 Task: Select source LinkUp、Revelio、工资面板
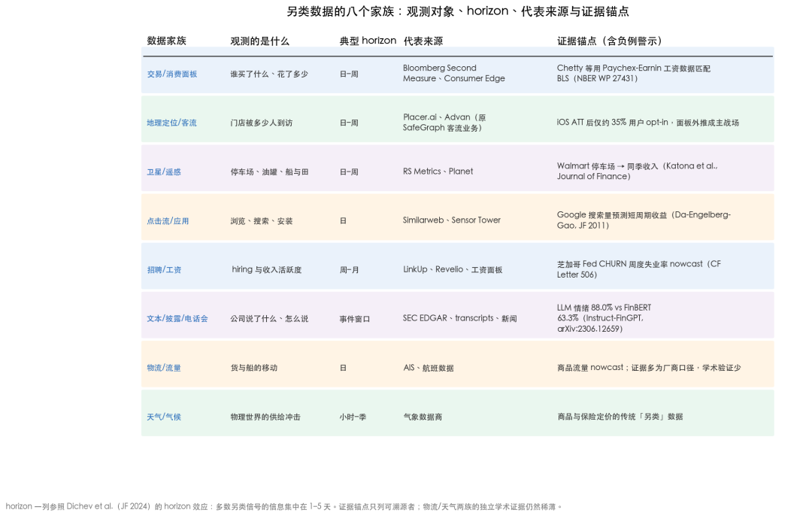coord(453,269)
